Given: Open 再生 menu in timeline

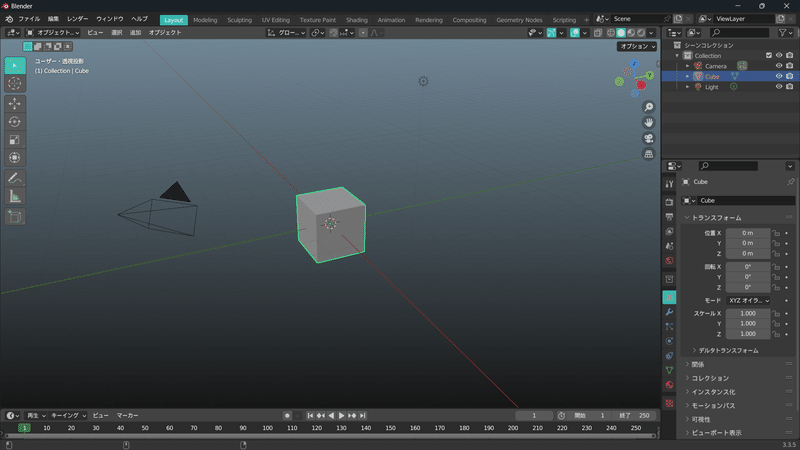Looking at the screenshot, I should coord(36,416).
